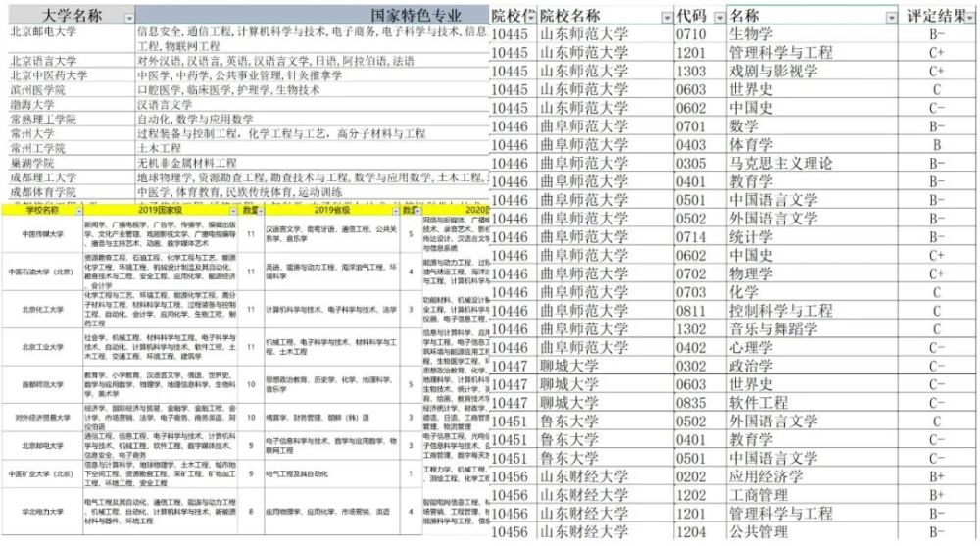This screenshot has width=980, height=546.
Task: Open filter arrow of 数量 column after 2019国家级
Action: (260, 211)
